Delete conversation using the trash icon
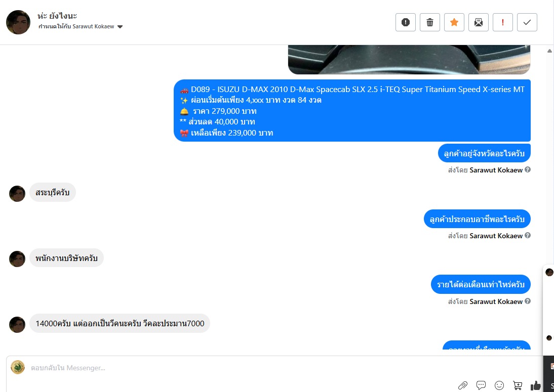 point(430,22)
